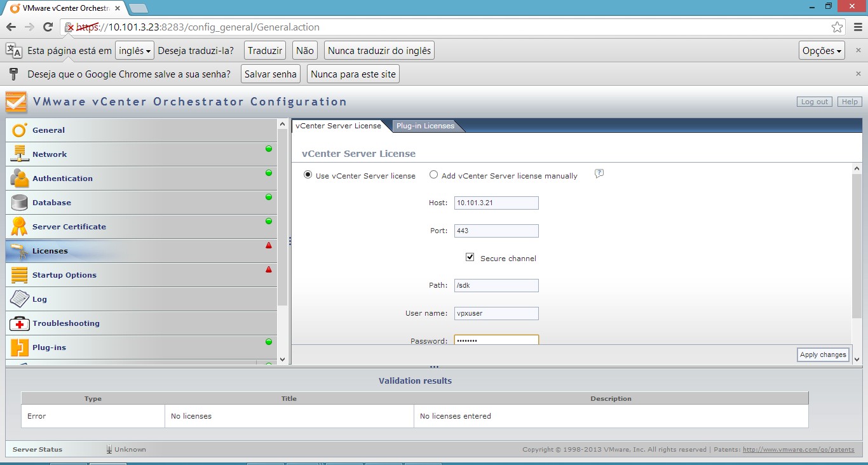Click the Startup Options icon
868x465 pixels.
point(20,275)
